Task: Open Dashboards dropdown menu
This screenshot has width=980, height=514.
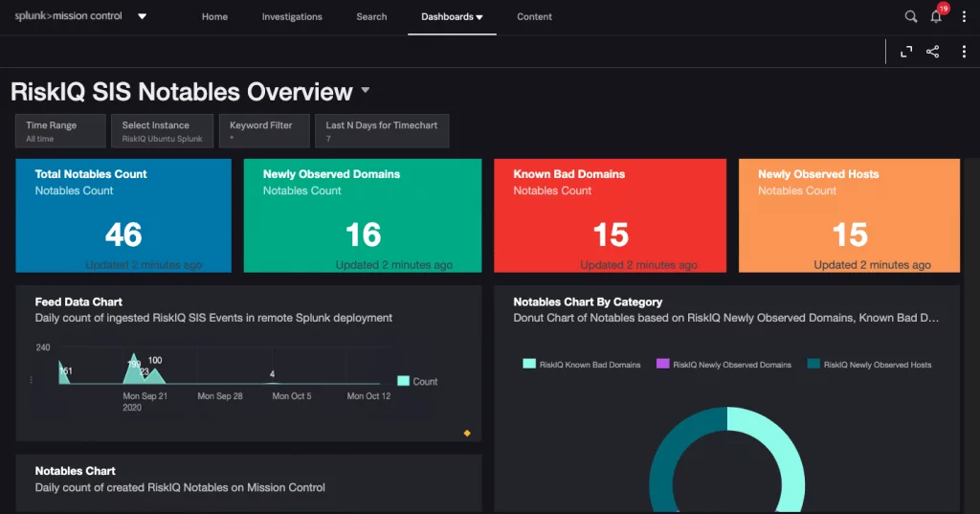Action: coord(452,17)
